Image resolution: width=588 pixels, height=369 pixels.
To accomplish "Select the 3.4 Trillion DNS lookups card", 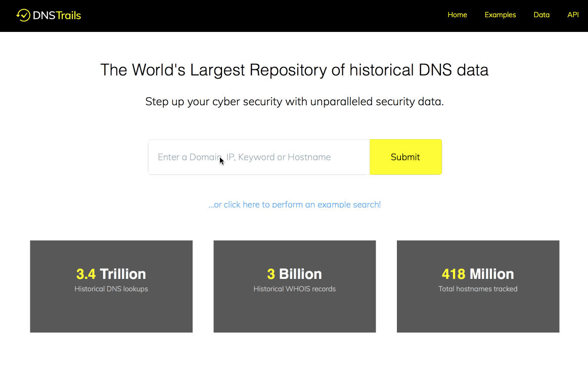I will pos(111,286).
